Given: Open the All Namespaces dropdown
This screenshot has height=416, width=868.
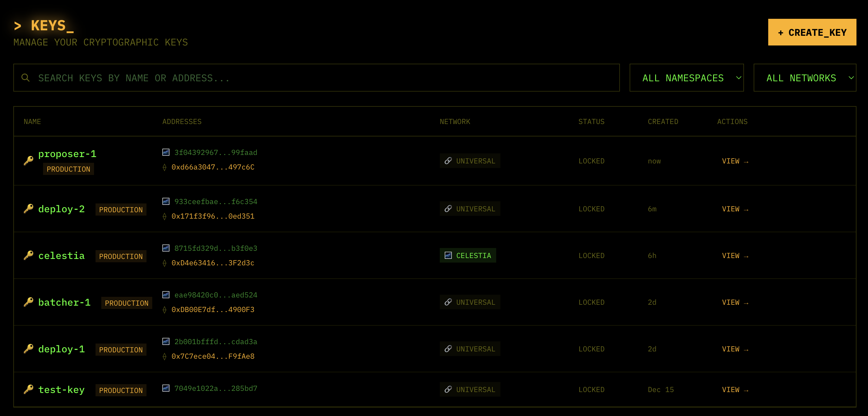Looking at the screenshot, I should pos(686,78).
